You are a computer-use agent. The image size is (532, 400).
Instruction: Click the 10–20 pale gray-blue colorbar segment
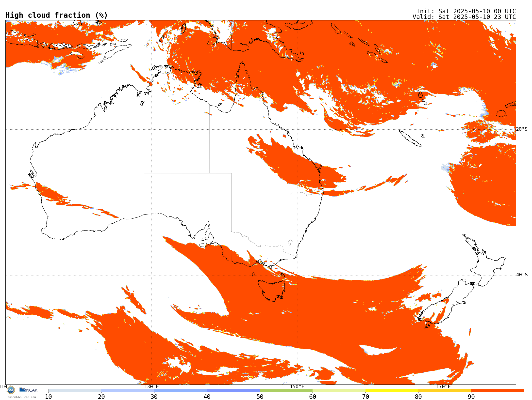pos(75,391)
